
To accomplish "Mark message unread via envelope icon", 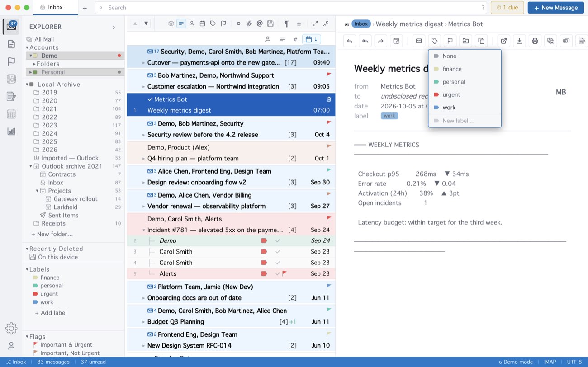I will coord(419,41).
